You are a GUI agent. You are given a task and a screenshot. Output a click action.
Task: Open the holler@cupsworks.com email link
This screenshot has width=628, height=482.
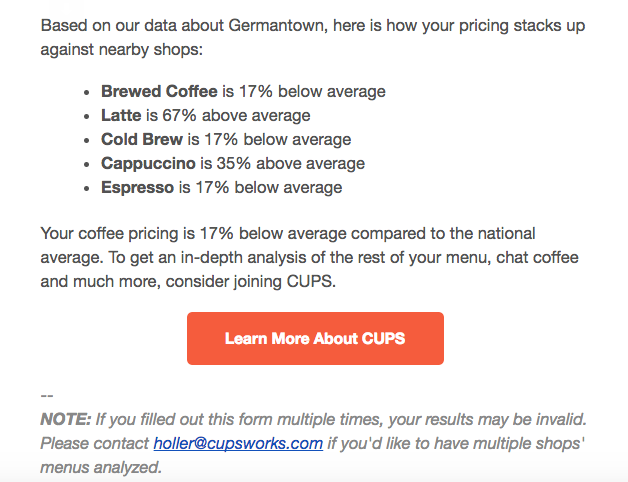pyautogui.click(x=238, y=444)
